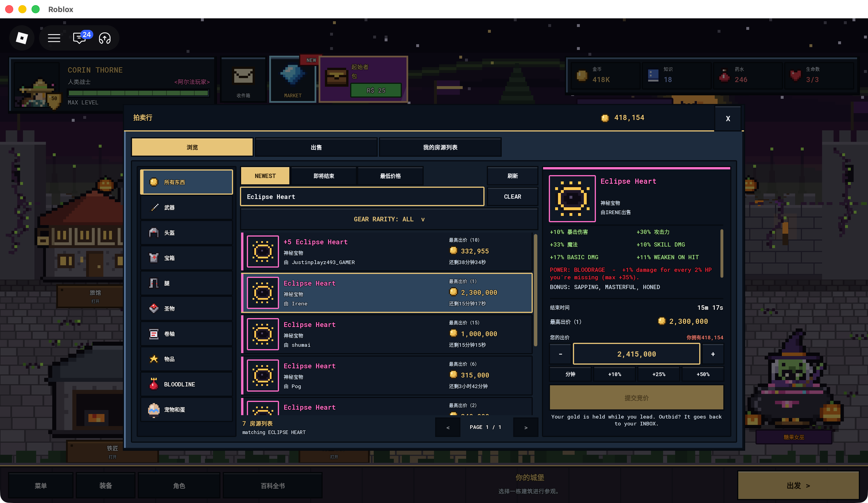The height and width of the screenshot is (503, 868).
Task: Select the 宠物和蛋 pets category
Action: 186,409
